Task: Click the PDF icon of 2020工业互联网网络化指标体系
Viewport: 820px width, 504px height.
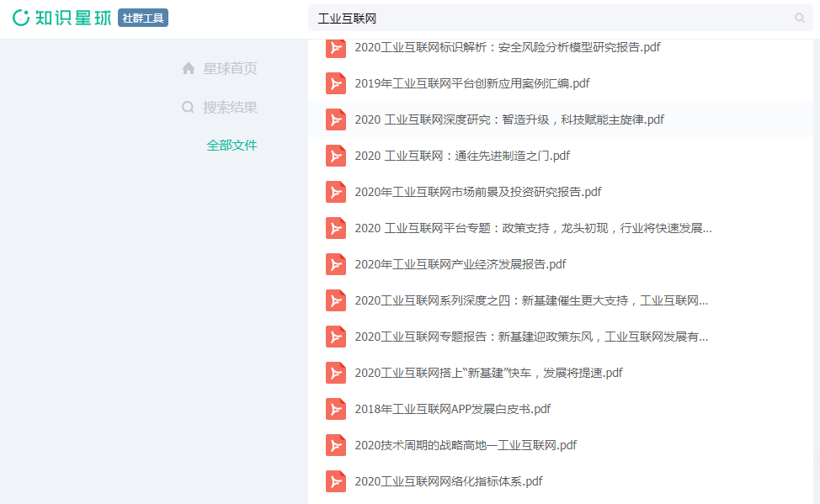Action: [x=336, y=480]
